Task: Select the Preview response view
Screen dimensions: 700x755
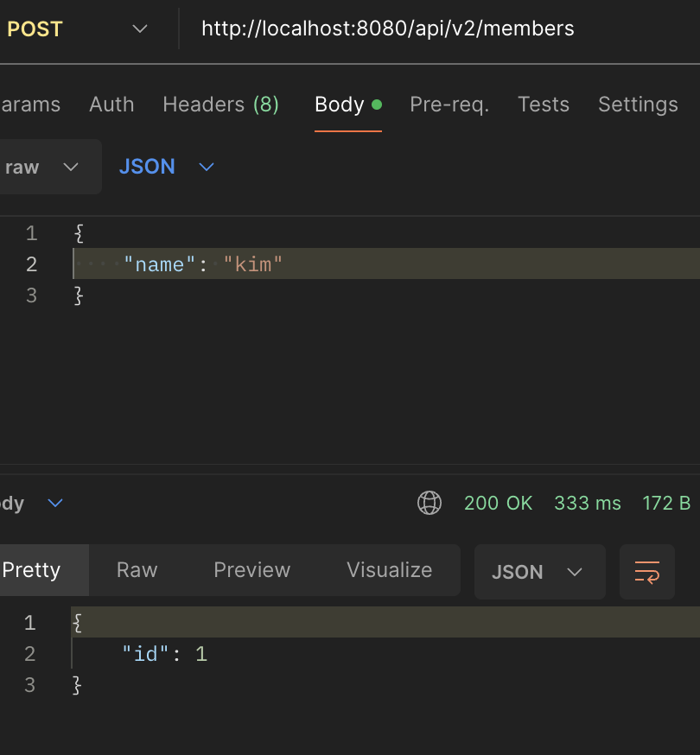Action: pyautogui.click(x=252, y=570)
